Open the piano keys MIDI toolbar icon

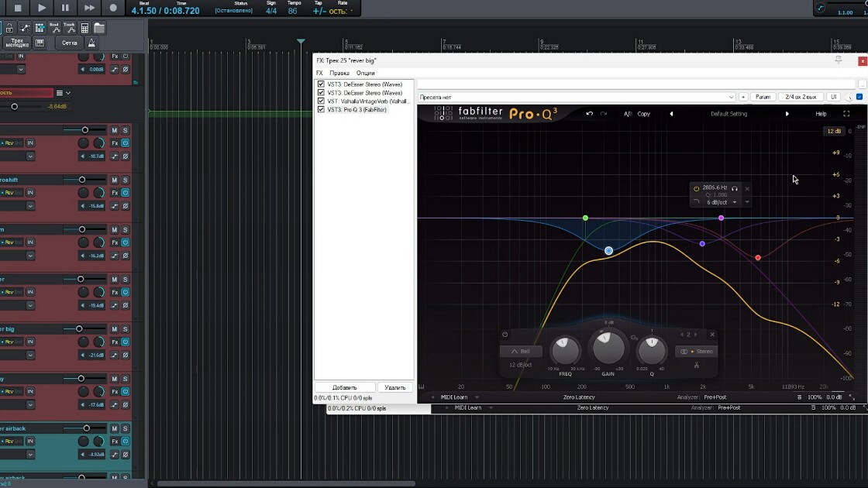click(x=40, y=43)
